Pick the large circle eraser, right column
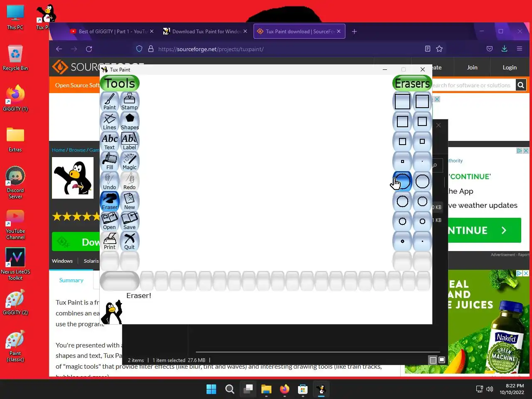 click(422, 181)
